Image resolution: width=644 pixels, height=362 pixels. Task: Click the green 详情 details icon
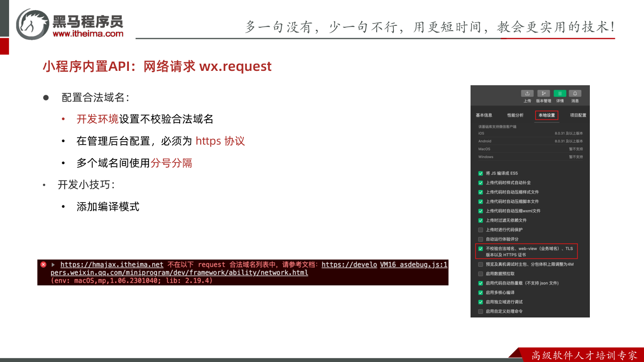click(x=560, y=94)
